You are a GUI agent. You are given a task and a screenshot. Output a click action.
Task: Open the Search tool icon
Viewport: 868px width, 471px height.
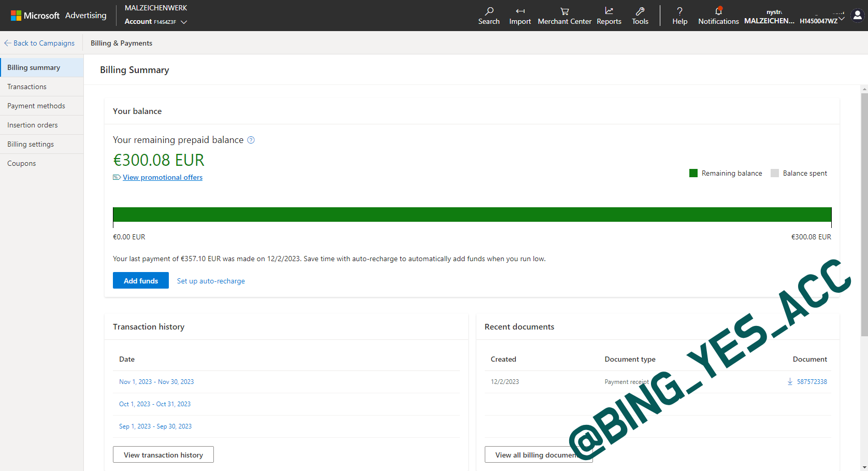coord(488,11)
